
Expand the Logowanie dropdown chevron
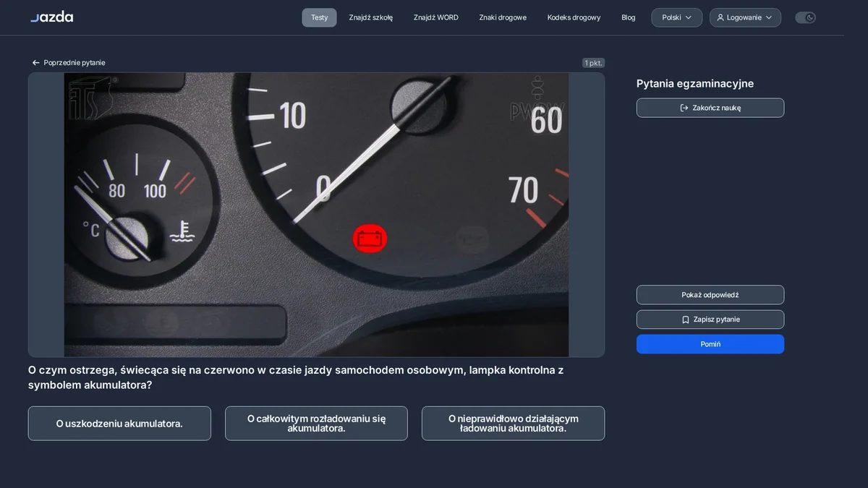[x=769, y=17]
